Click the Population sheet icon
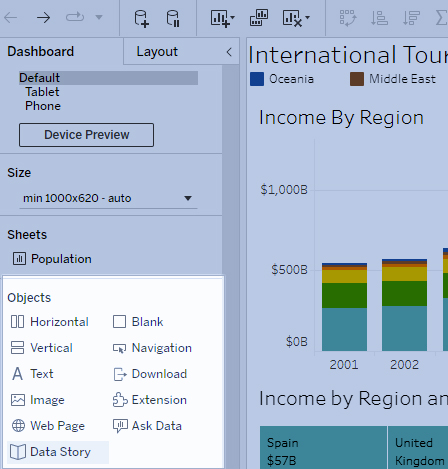This screenshot has height=469, width=448. [x=19, y=259]
